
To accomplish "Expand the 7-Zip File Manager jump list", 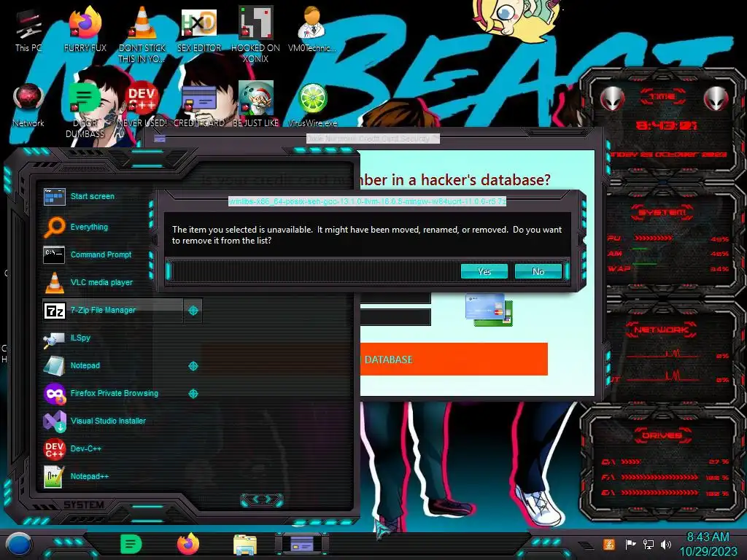I will tap(193, 311).
